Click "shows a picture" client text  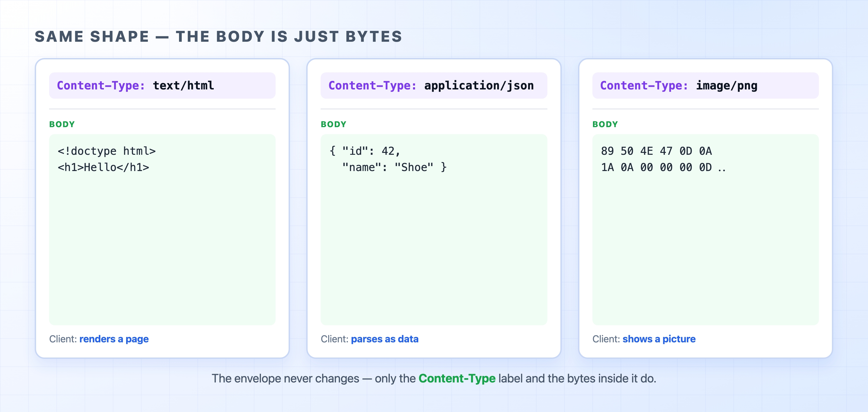pyautogui.click(x=659, y=339)
